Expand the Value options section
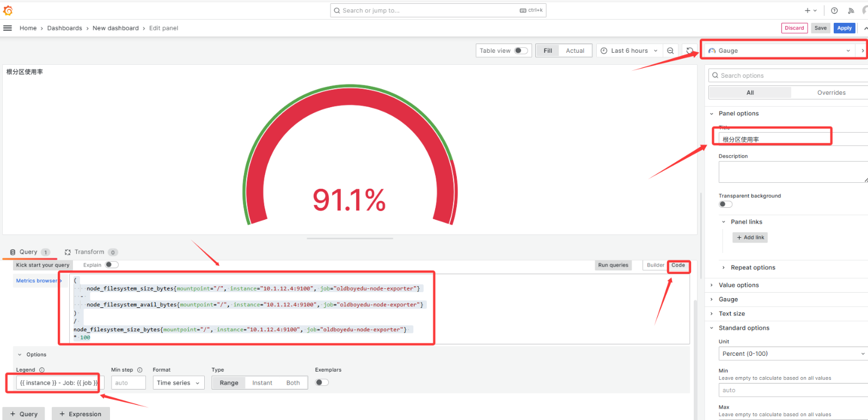This screenshot has height=420, width=868. tap(738, 285)
